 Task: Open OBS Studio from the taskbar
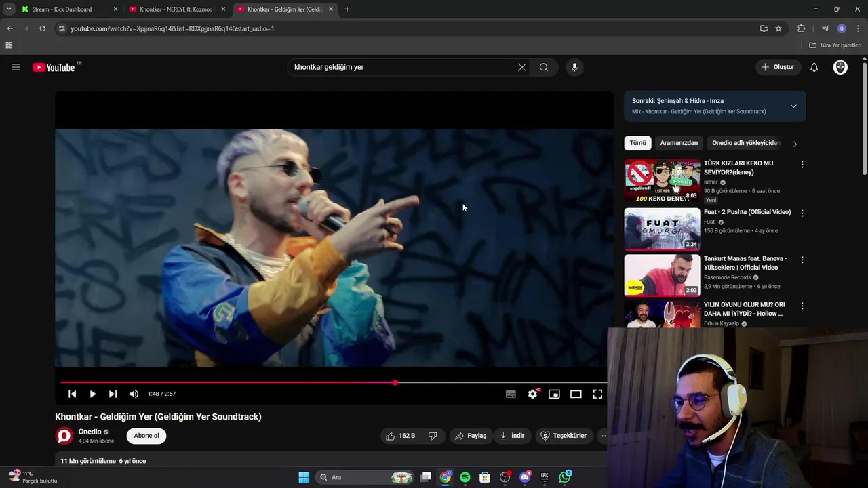click(505, 477)
